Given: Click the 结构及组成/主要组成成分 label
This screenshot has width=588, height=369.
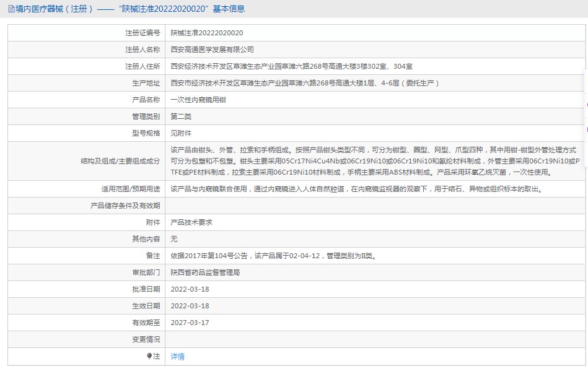Looking at the screenshot, I should point(120,161).
